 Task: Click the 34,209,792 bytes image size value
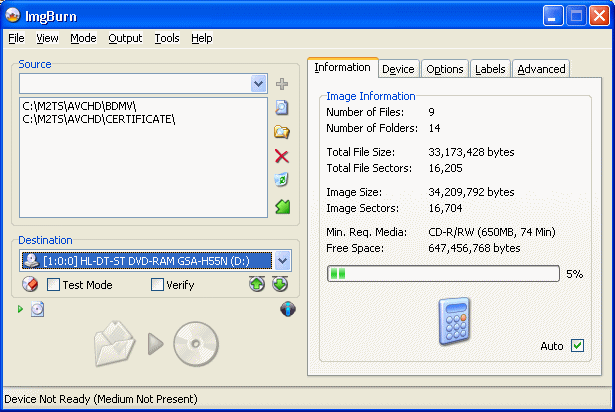pyautogui.click(x=471, y=192)
